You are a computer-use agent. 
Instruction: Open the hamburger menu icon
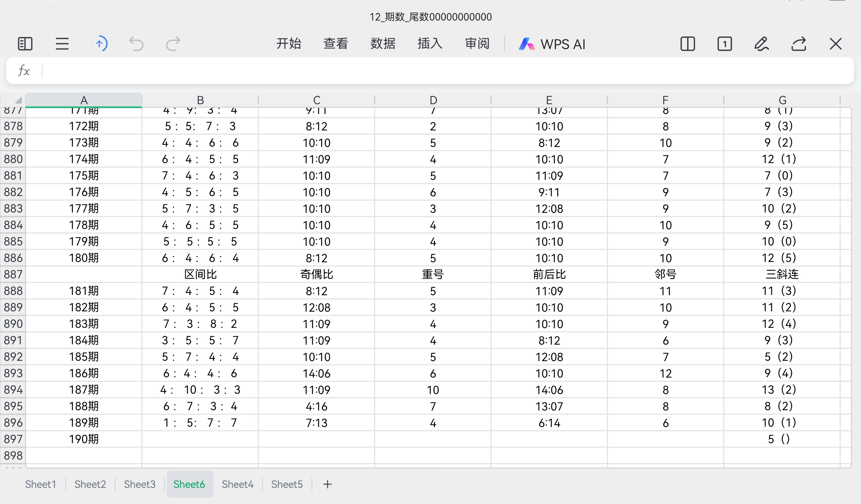click(62, 44)
